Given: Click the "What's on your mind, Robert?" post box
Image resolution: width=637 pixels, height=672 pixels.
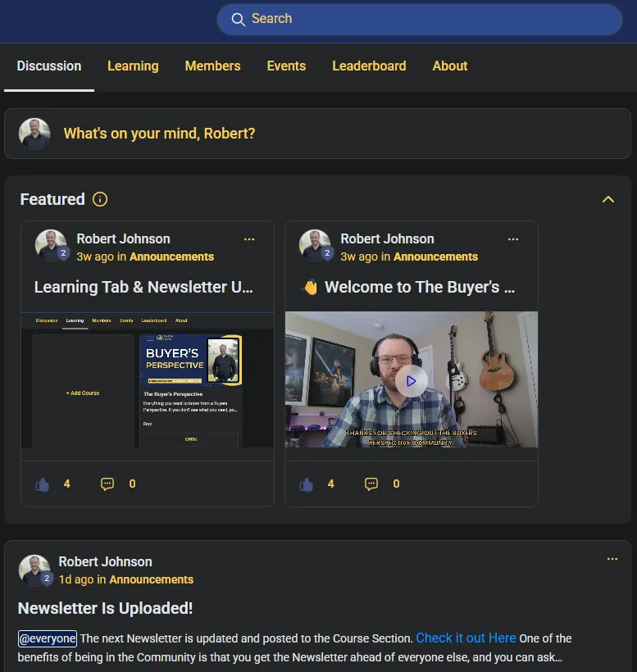Looking at the screenshot, I should [x=317, y=134].
